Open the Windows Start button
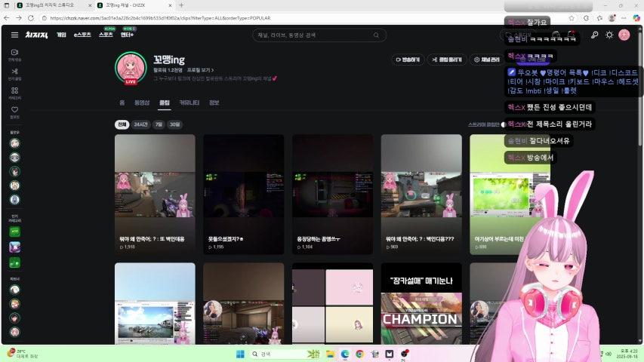 coord(240,354)
